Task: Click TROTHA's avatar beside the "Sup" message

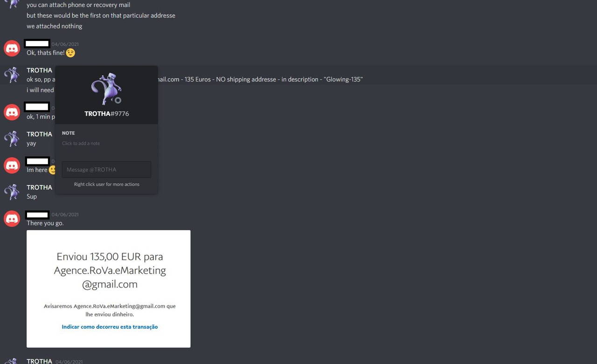Action: pos(12,192)
